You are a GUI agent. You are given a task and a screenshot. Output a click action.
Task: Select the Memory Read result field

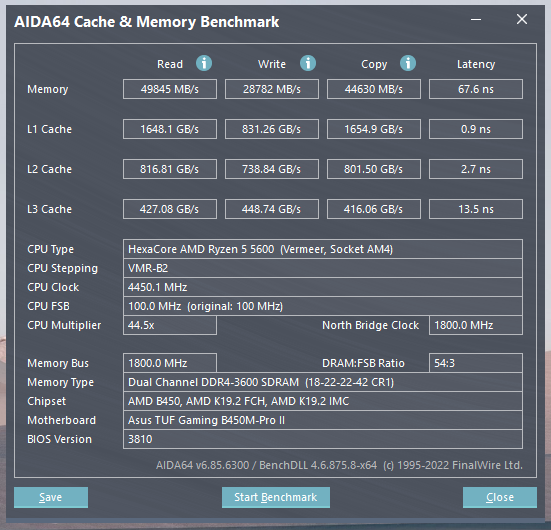pos(170,89)
